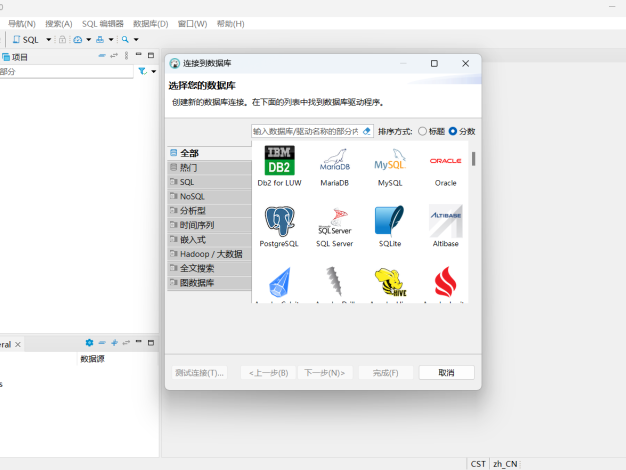Open the 项目 panel view menu dots
The width and height of the screenshot is (626, 470).
(127, 56)
